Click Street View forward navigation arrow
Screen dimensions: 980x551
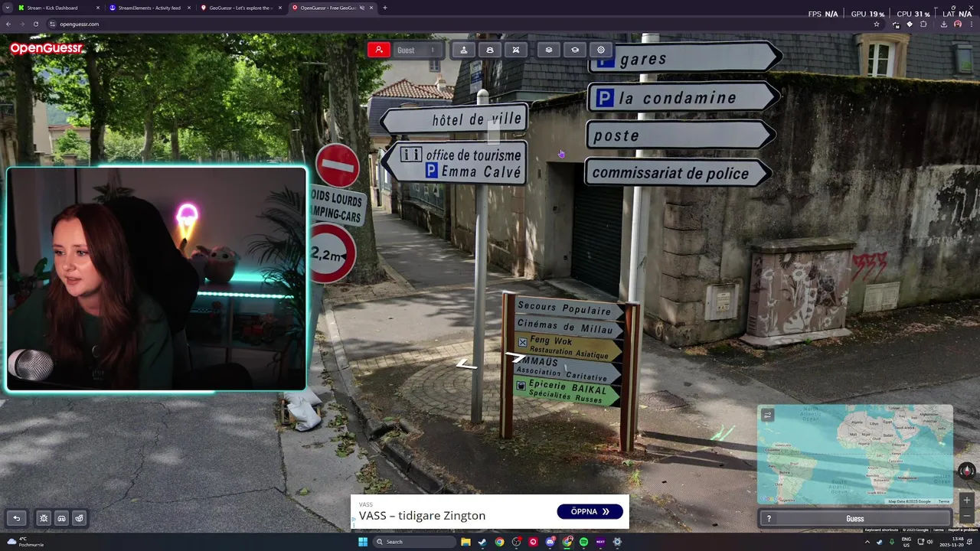pos(516,357)
